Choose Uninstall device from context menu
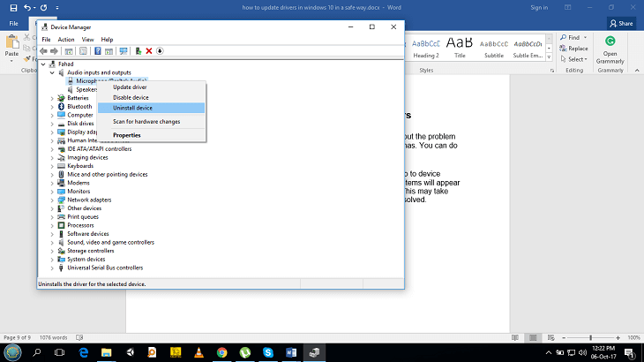Viewport: 644px width, 362px height. (x=151, y=108)
